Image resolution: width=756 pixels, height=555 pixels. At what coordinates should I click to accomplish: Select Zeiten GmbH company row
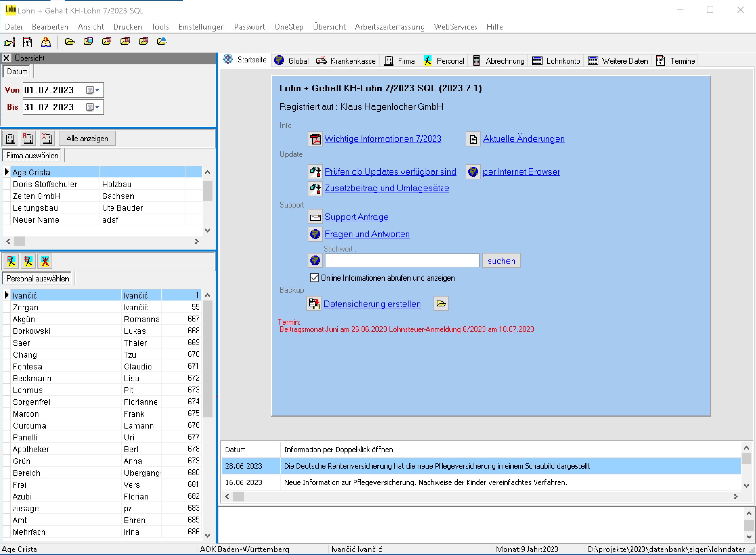click(x=102, y=196)
